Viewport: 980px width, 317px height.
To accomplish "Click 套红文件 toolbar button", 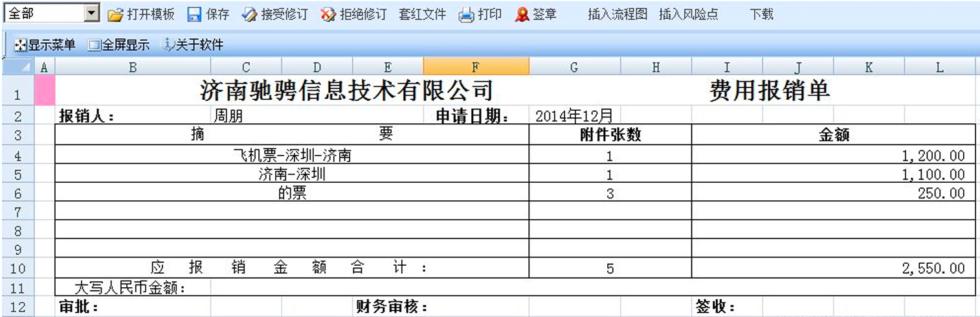I will 422,14.
